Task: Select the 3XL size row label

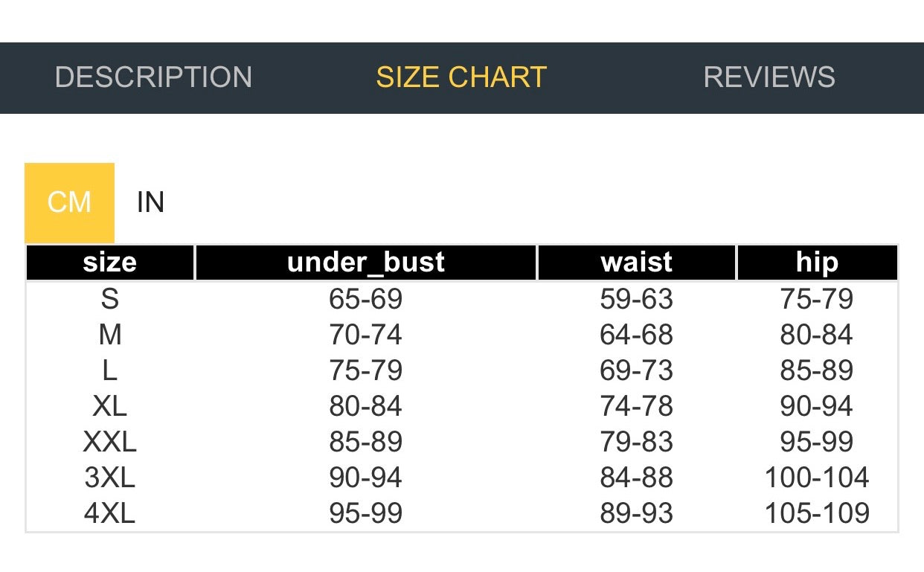Action: pos(110,478)
